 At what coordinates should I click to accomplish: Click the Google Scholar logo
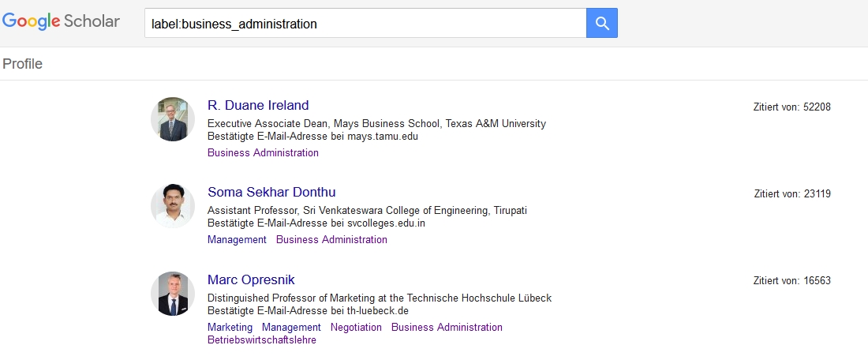point(61,21)
